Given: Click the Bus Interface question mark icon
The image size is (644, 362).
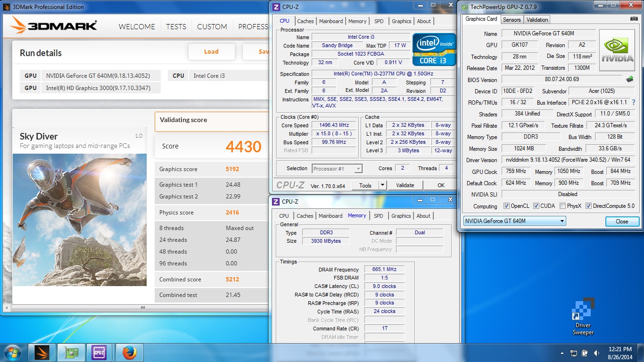Looking at the screenshot, I should pyautogui.click(x=634, y=102).
